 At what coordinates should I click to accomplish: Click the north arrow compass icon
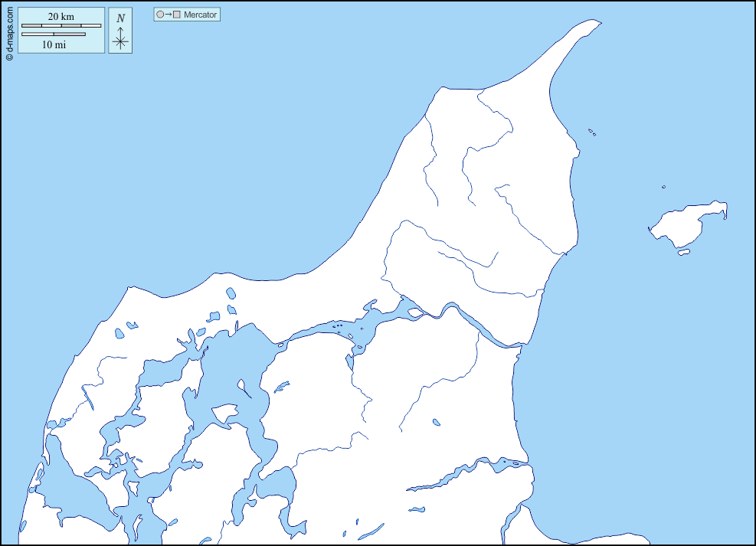click(120, 40)
